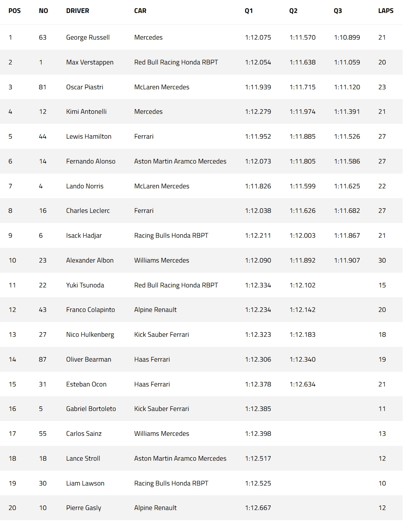This screenshot has height=532, width=403.
Task: Open George Russell's driver name
Action: point(88,37)
